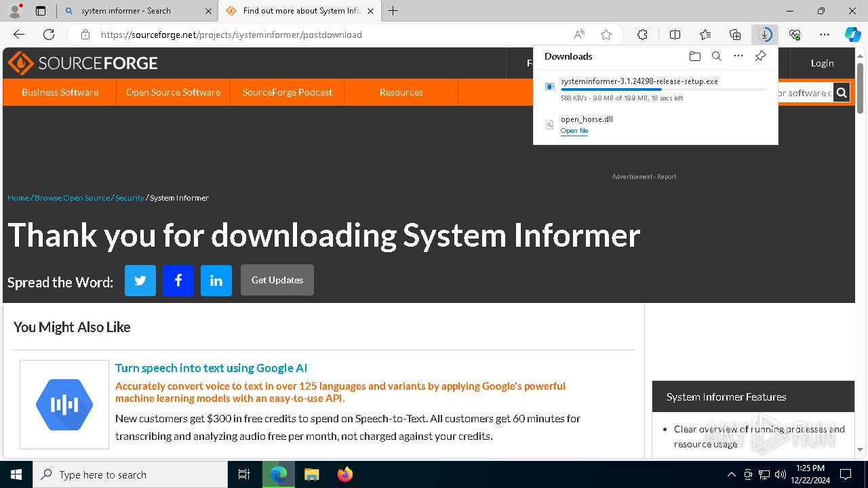Open the Windows Start menu
Viewport: 868px width, 488px height.
[16, 474]
